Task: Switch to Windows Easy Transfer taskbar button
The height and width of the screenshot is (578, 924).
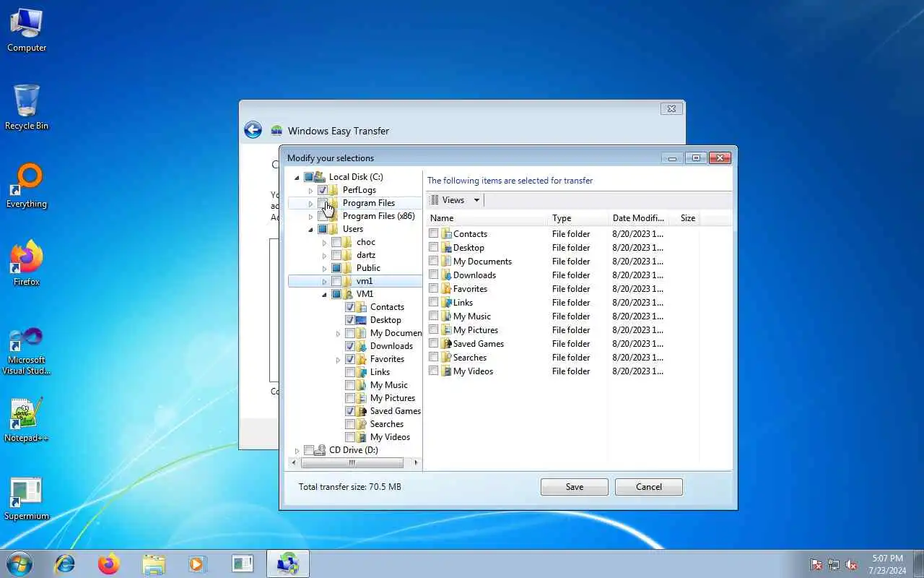Action: click(288, 564)
